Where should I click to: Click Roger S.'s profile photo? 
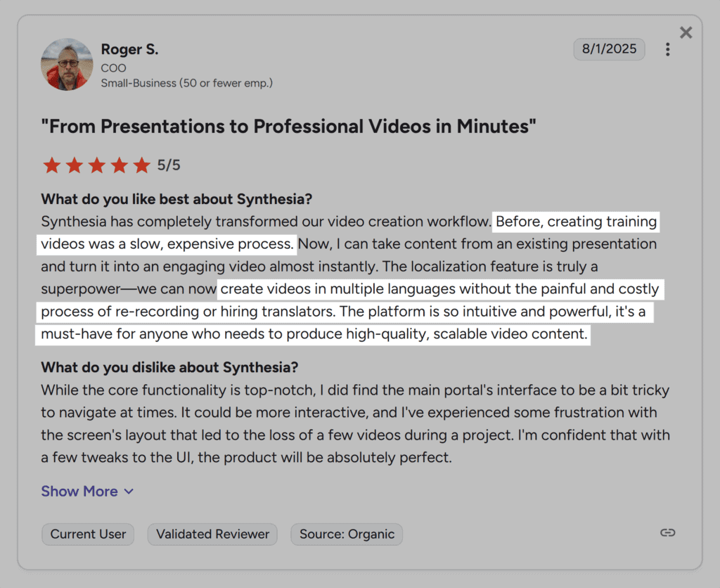[x=67, y=64]
